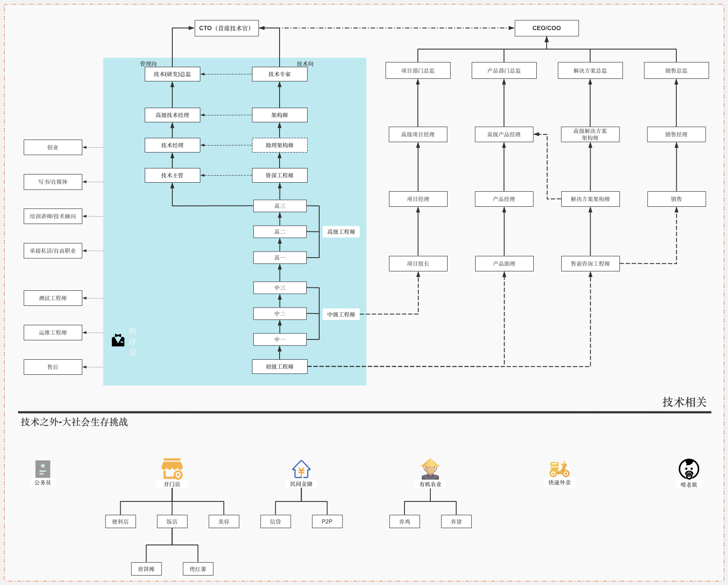Select the 高级项目经理 node
The image size is (728, 585).
pyautogui.click(x=418, y=134)
